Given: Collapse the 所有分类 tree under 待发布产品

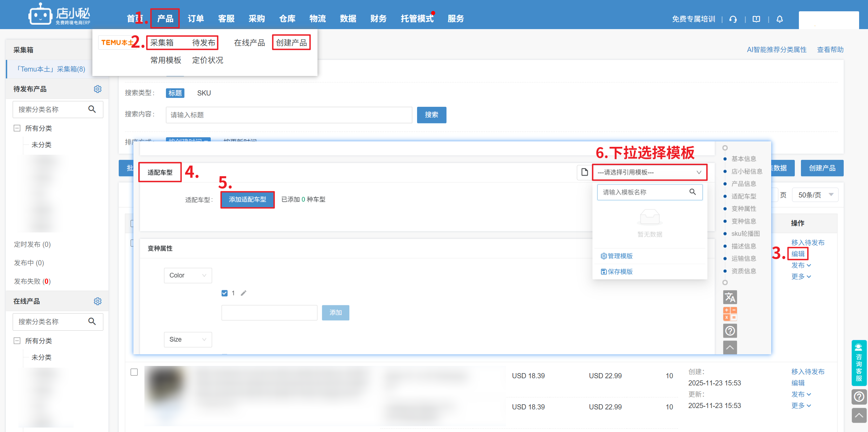Looking at the screenshot, I should coord(17,128).
